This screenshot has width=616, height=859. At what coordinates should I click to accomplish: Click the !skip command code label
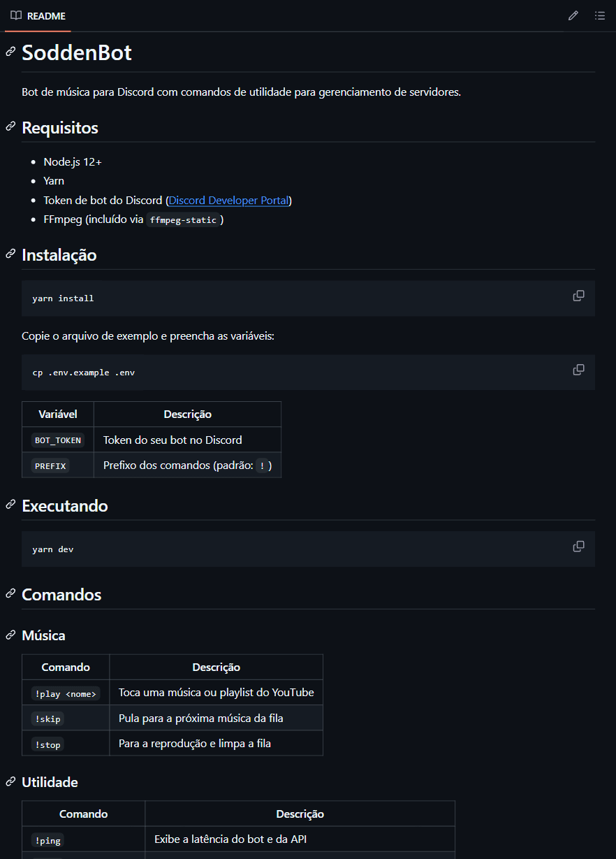pos(47,719)
